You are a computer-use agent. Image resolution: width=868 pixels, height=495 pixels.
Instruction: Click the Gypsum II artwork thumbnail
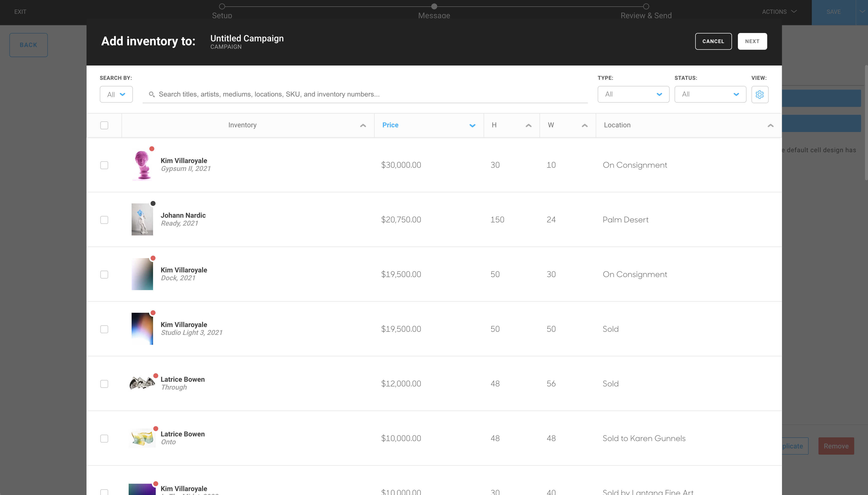coord(142,165)
